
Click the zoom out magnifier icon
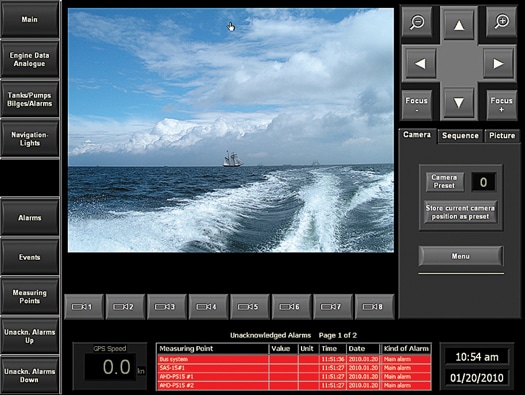pyautogui.click(x=417, y=22)
